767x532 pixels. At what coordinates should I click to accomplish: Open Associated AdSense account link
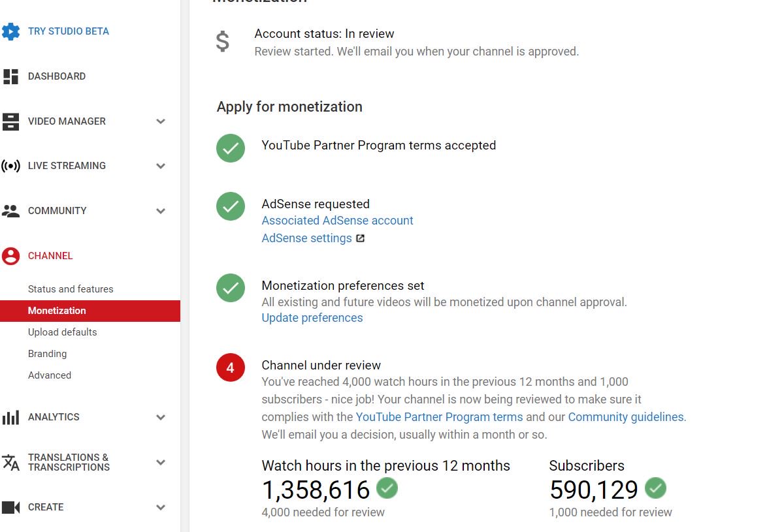[x=338, y=221]
